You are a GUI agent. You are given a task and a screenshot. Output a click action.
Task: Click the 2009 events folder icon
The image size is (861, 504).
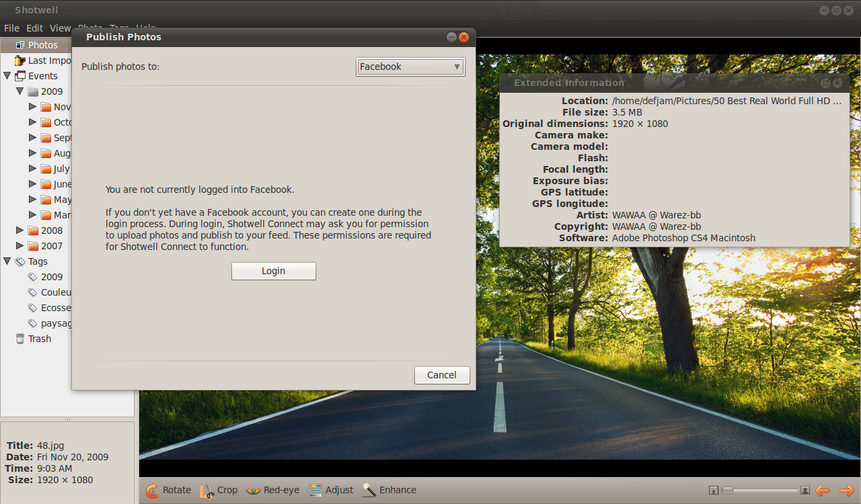click(x=33, y=91)
